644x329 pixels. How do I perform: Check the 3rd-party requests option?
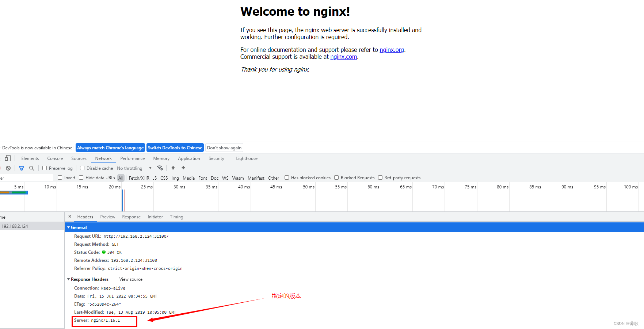(x=380, y=177)
